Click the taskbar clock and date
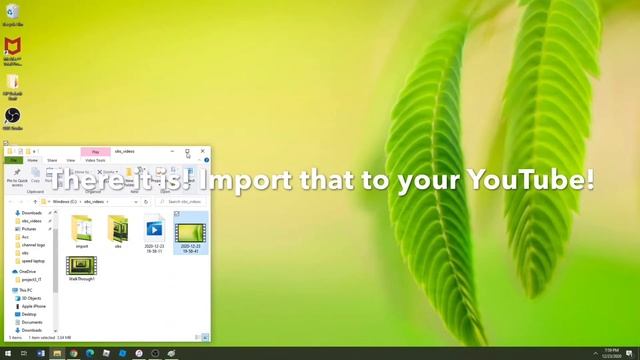Viewport: 640px width, 360px height. coord(611,353)
